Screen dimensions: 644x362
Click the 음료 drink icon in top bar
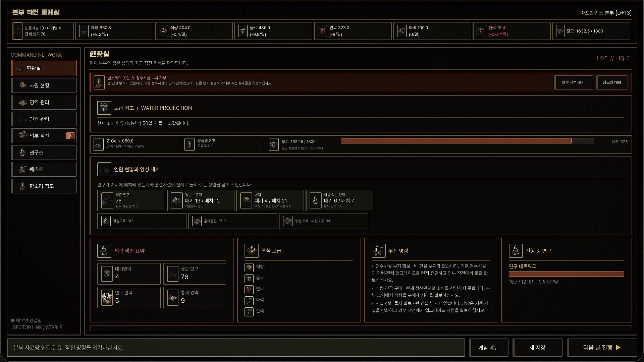243,31
